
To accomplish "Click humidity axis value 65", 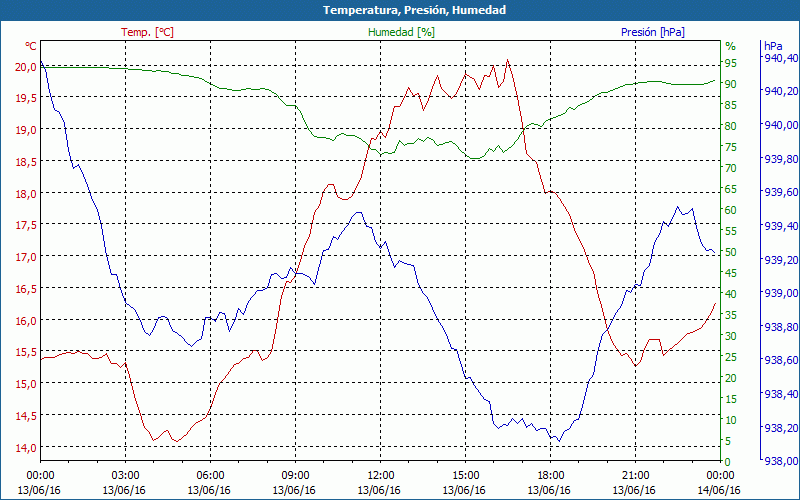I will [x=731, y=189].
